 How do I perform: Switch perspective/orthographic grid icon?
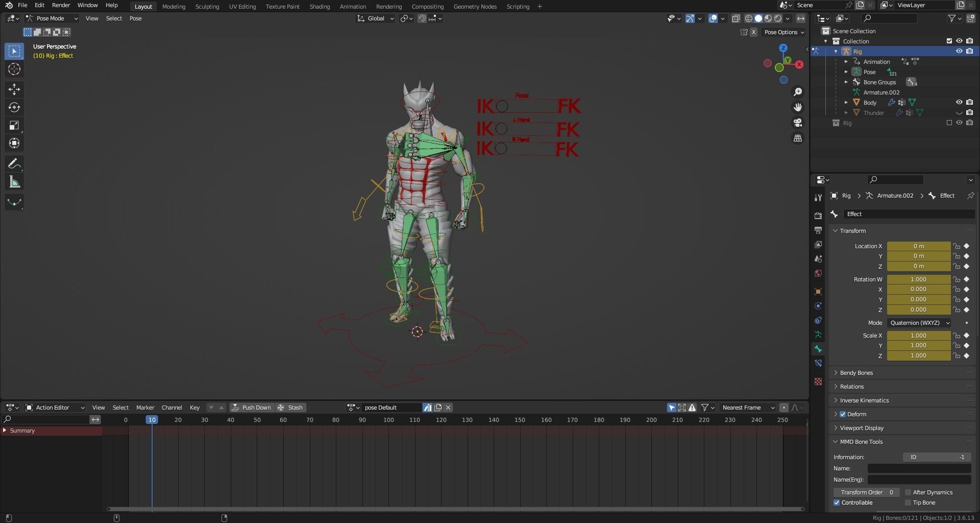[797, 138]
